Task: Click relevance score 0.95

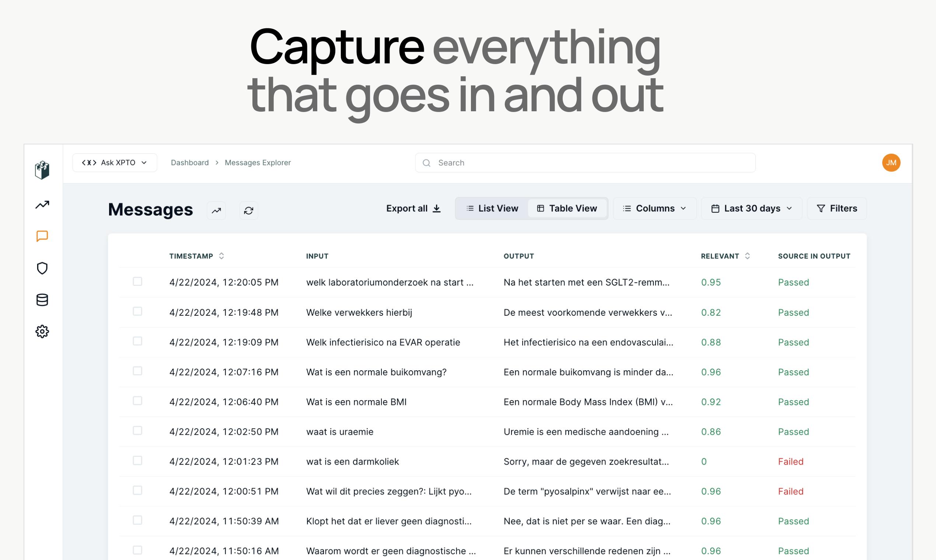Action: (x=711, y=282)
